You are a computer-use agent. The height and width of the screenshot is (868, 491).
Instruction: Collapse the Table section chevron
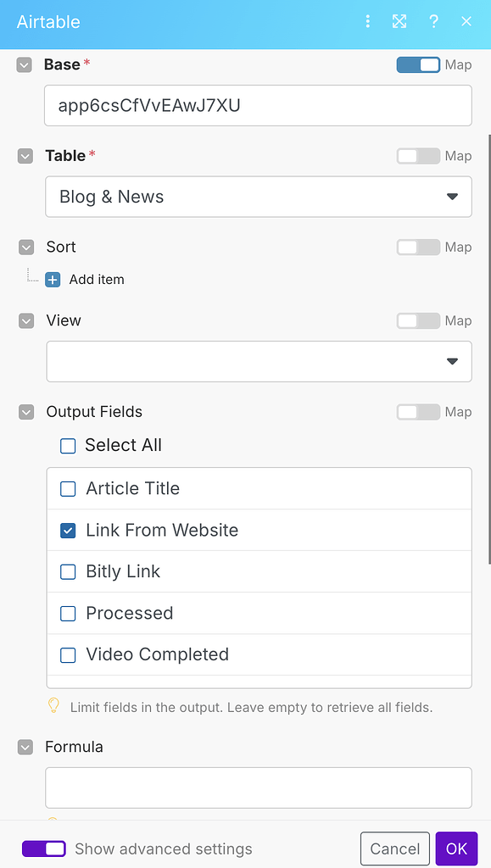(x=24, y=156)
